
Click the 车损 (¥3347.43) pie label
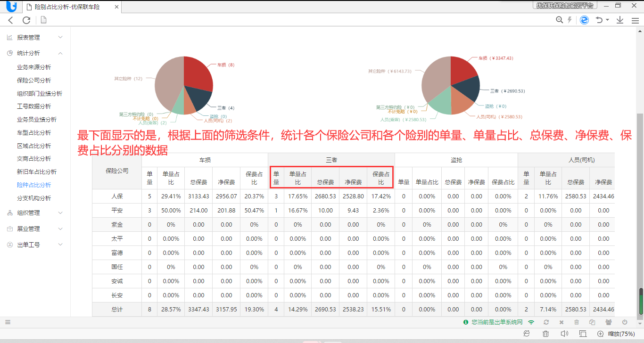pos(495,58)
